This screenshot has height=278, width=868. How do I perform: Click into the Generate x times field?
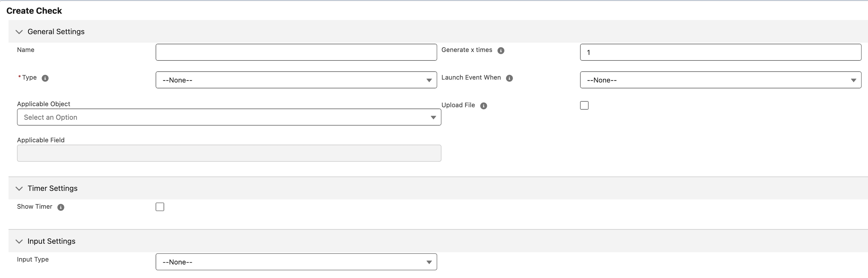[x=720, y=52]
